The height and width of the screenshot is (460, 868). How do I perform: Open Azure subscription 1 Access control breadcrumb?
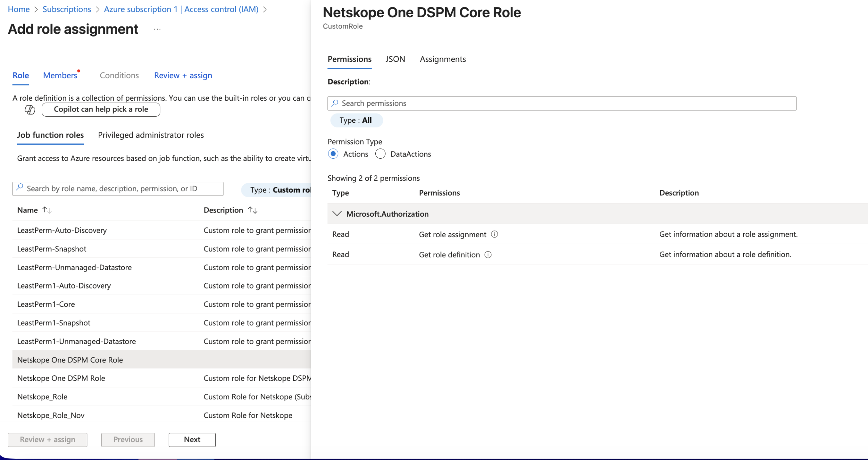click(x=181, y=9)
